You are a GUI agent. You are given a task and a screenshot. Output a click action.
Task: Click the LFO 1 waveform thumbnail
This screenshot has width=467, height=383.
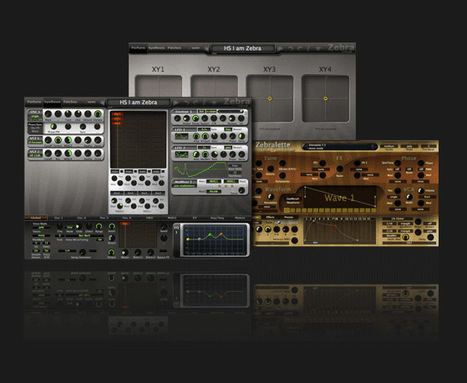182,136
